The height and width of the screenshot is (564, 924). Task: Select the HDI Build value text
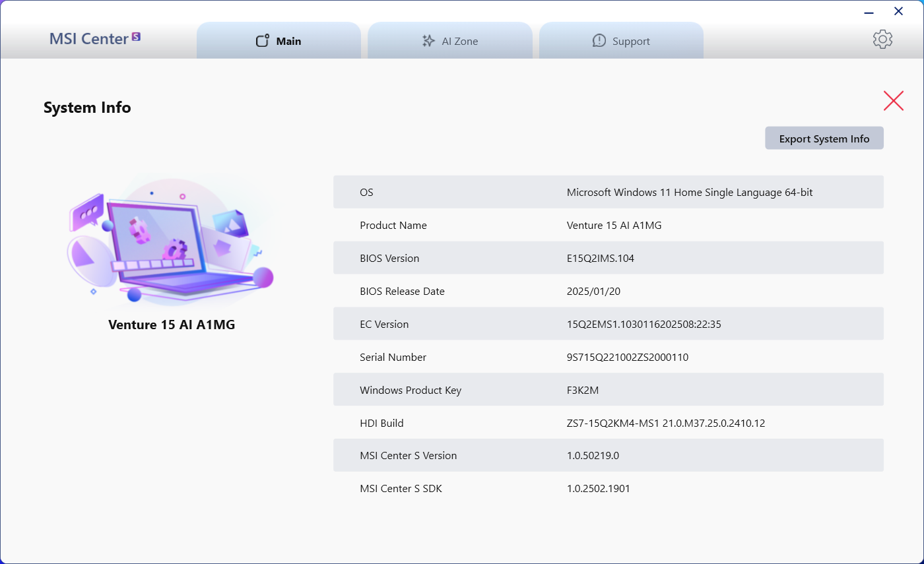tap(665, 423)
